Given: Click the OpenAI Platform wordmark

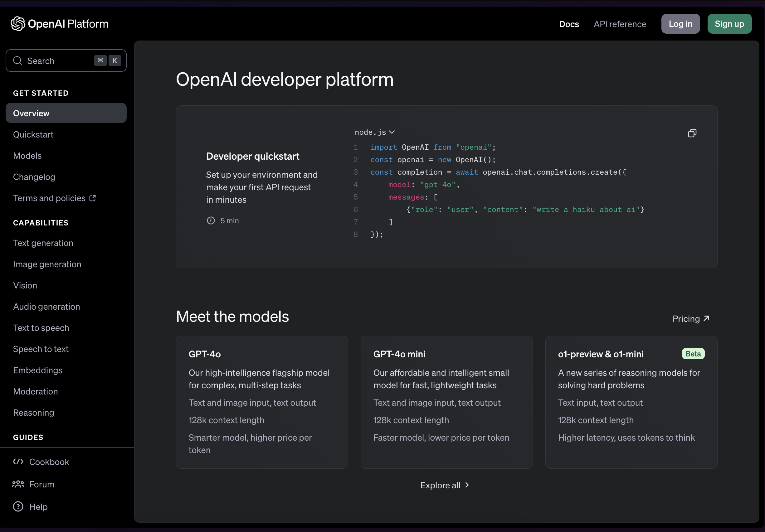Looking at the screenshot, I should (x=68, y=24).
